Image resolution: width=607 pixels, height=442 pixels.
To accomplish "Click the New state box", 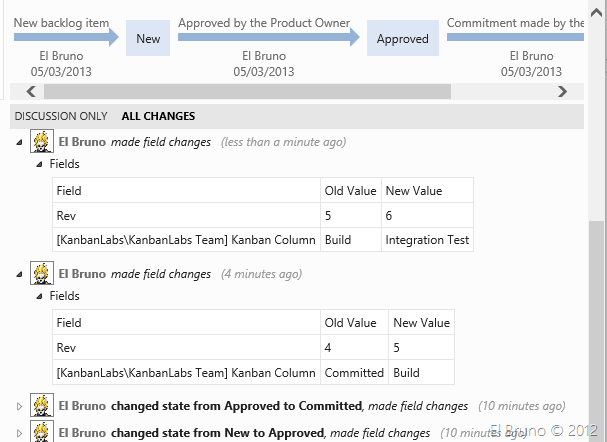I will [x=148, y=39].
